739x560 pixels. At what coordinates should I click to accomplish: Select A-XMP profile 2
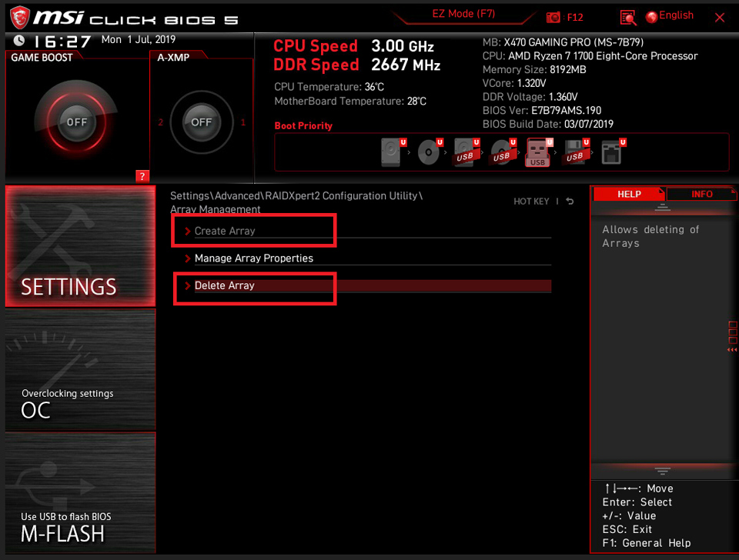pyautogui.click(x=161, y=122)
